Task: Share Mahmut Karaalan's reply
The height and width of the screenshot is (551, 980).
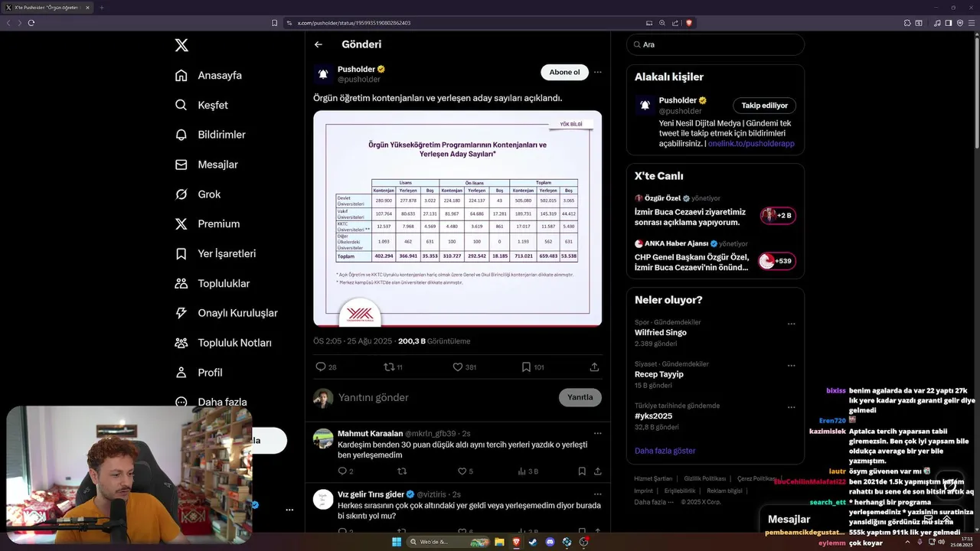Action: [x=598, y=471]
